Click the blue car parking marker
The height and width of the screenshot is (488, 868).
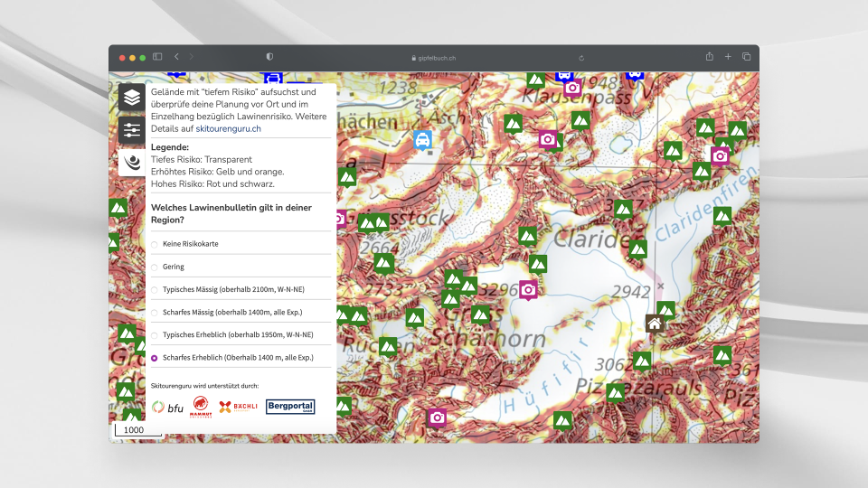(422, 139)
